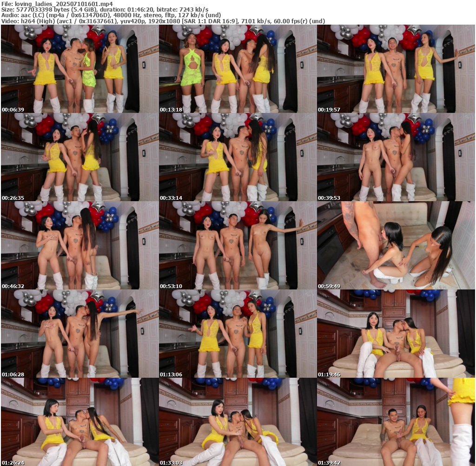Open the frame at 01:26:24

coord(79,422)
